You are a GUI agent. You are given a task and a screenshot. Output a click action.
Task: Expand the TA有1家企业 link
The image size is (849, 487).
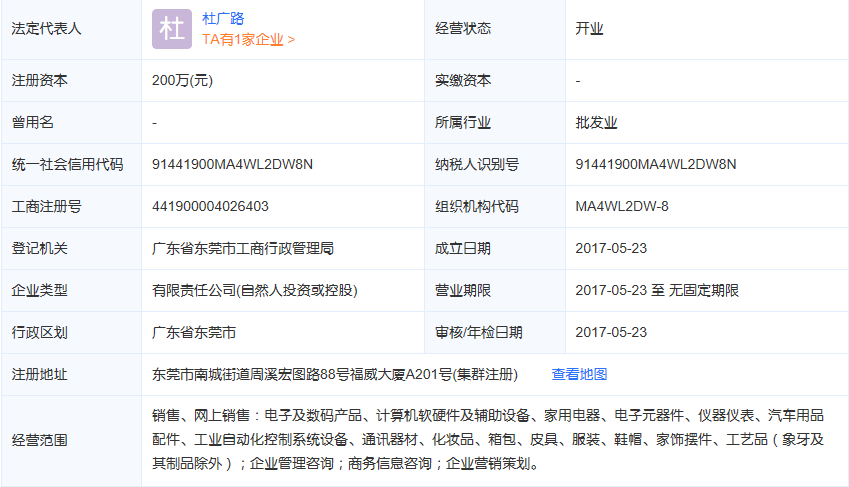point(248,40)
